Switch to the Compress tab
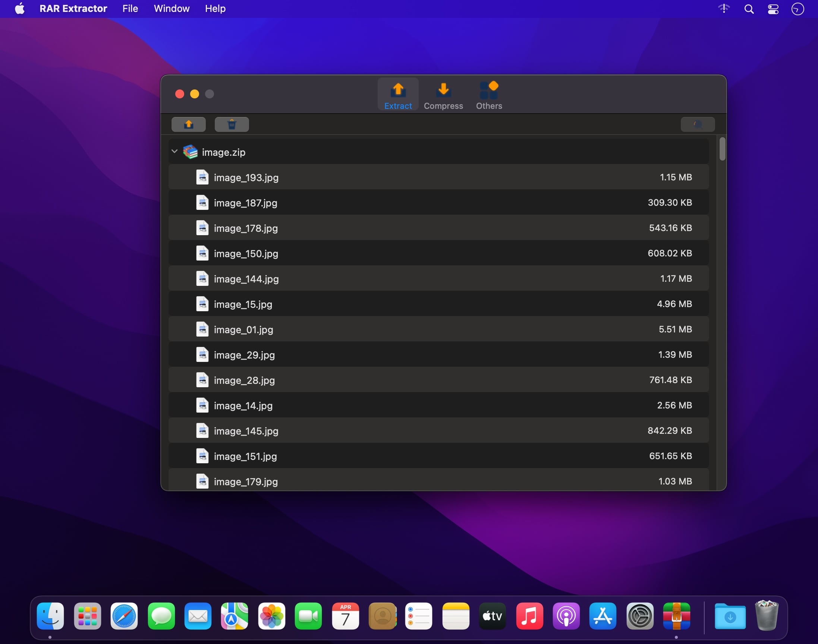Image resolution: width=818 pixels, height=644 pixels. 443,96
